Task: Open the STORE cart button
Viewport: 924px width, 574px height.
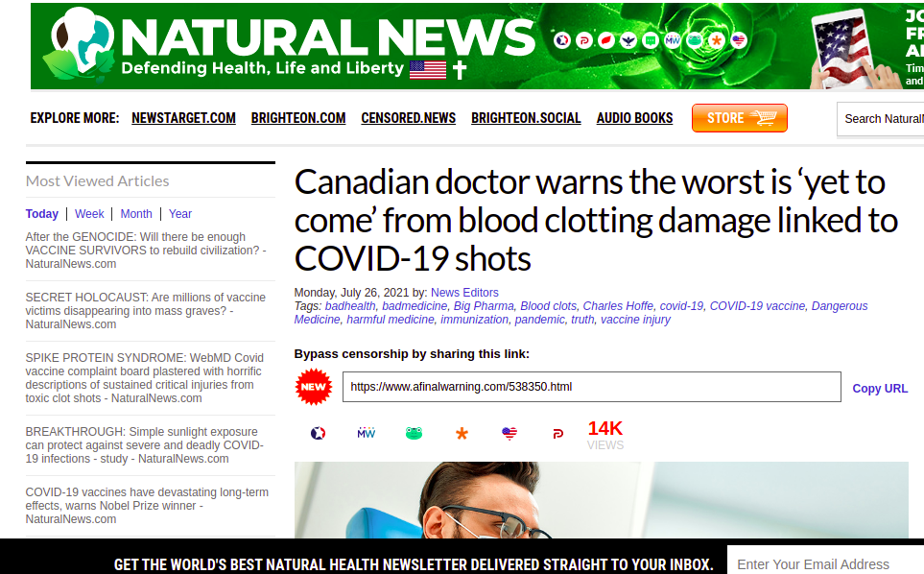Action: [740, 118]
